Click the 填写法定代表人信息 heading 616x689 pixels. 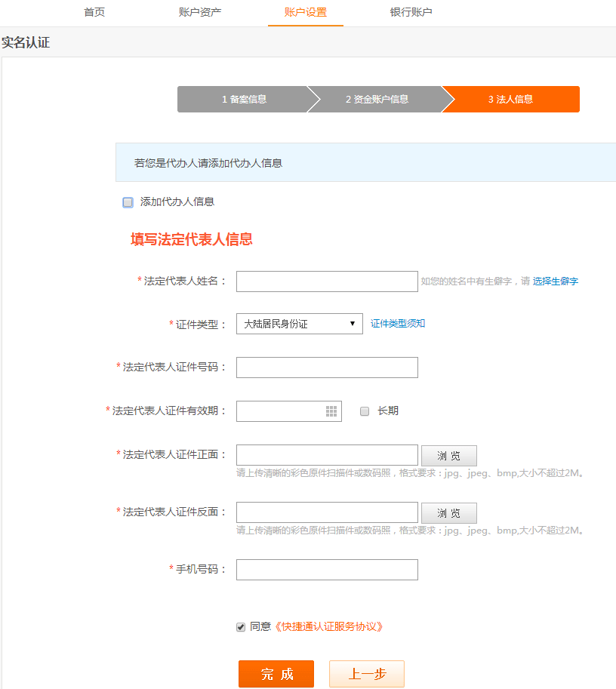(x=192, y=239)
